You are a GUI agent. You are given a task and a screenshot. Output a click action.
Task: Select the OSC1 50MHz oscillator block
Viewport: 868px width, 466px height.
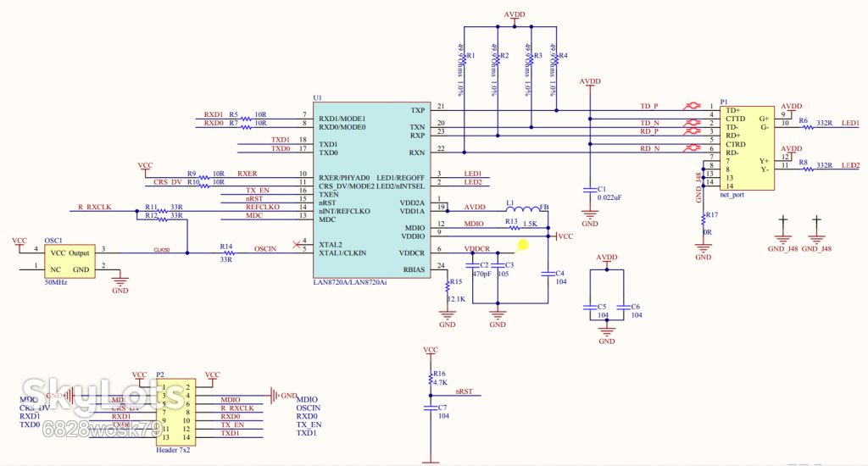70,261
